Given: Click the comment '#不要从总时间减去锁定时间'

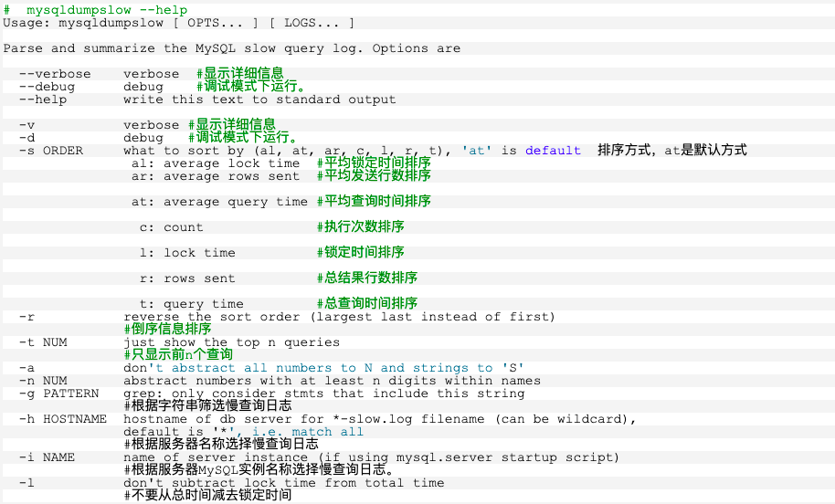Looking at the screenshot, I should [207, 495].
